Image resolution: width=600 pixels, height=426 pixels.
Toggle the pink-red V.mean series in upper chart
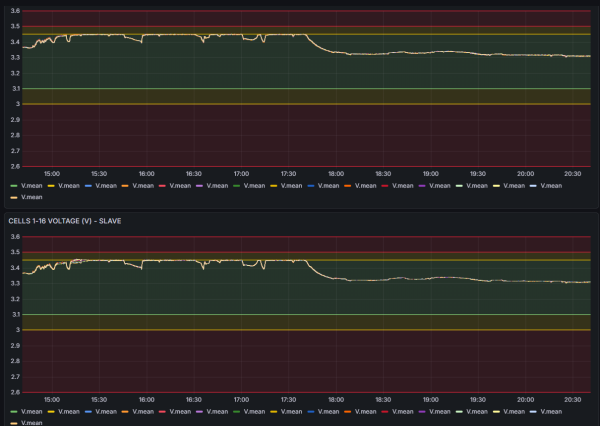180,186
